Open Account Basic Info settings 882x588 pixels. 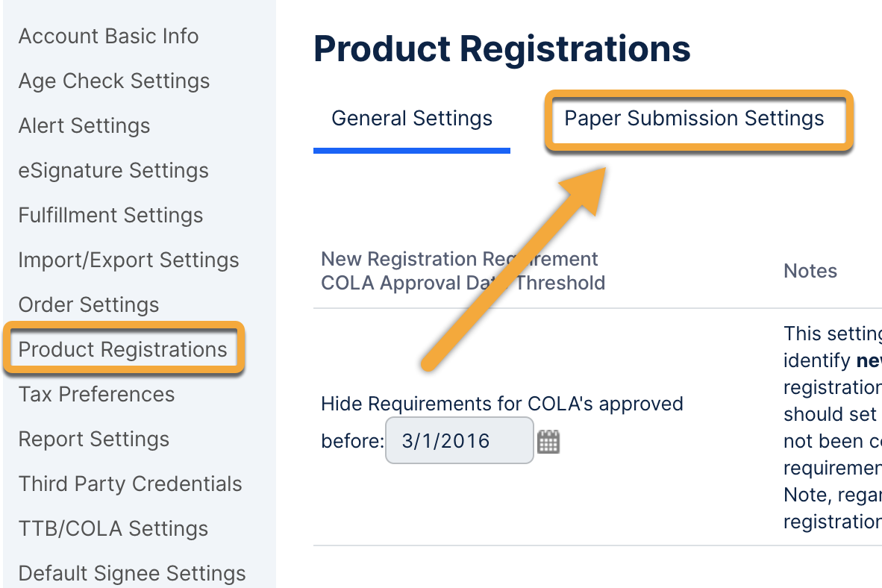pos(108,37)
